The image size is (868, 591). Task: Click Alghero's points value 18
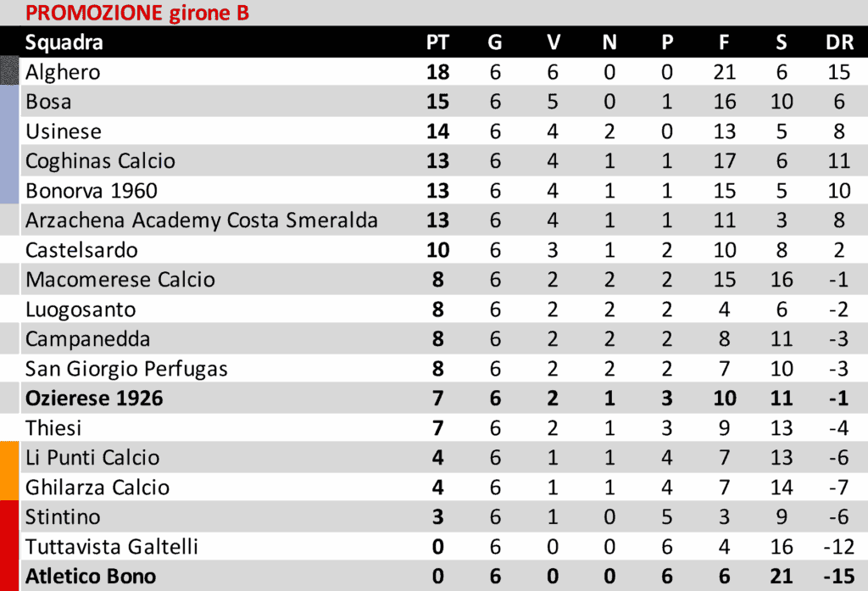(x=437, y=72)
